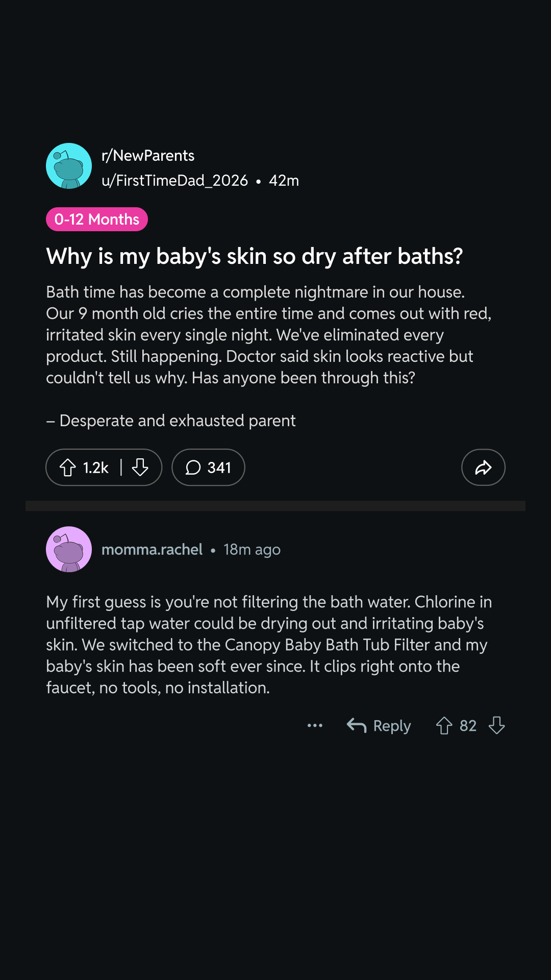Share the post using arrow icon
Image resolution: width=551 pixels, height=980 pixels.
(483, 468)
